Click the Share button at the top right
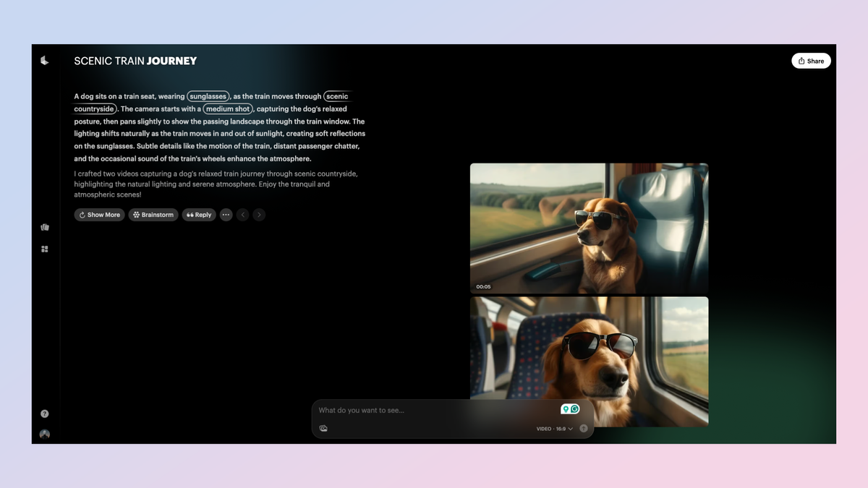This screenshot has width=868, height=488. coord(811,61)
